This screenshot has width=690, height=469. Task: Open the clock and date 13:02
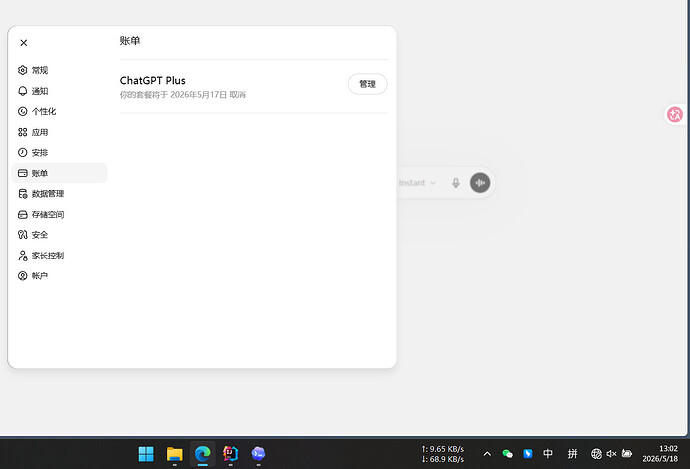[x=660, y=454]
